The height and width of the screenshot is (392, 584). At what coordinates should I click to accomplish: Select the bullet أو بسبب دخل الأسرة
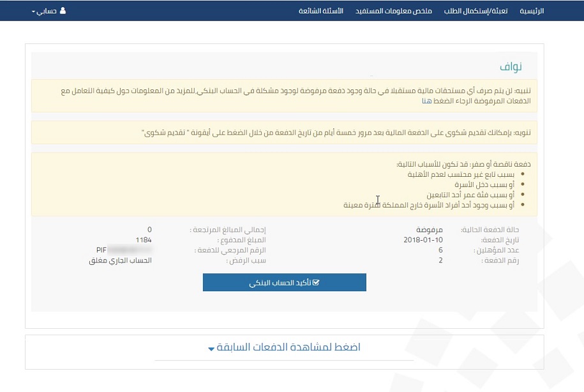tap(484, 185)
